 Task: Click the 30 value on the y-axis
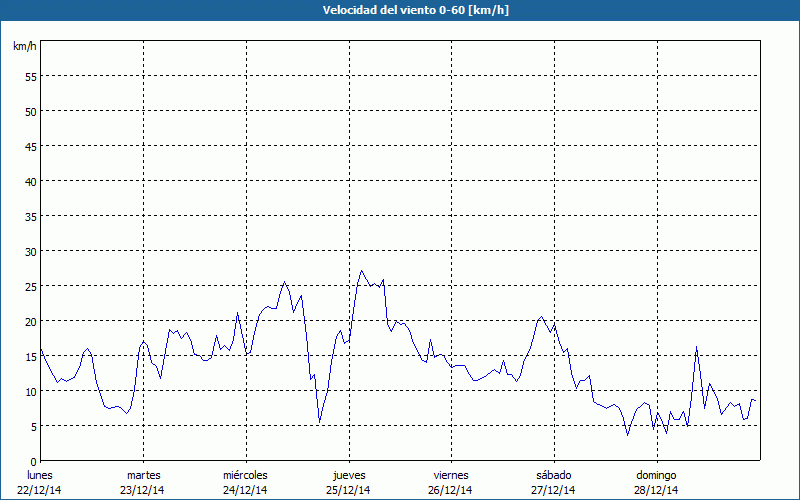click(30, 251)
